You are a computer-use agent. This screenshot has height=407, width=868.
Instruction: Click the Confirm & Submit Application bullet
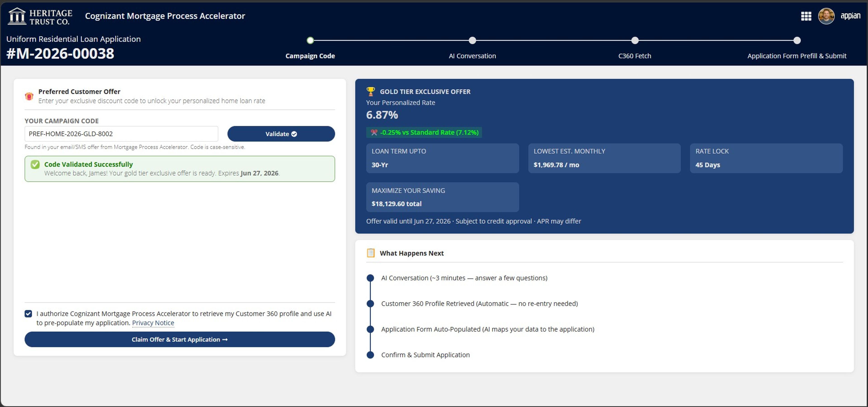pos(370,355)
